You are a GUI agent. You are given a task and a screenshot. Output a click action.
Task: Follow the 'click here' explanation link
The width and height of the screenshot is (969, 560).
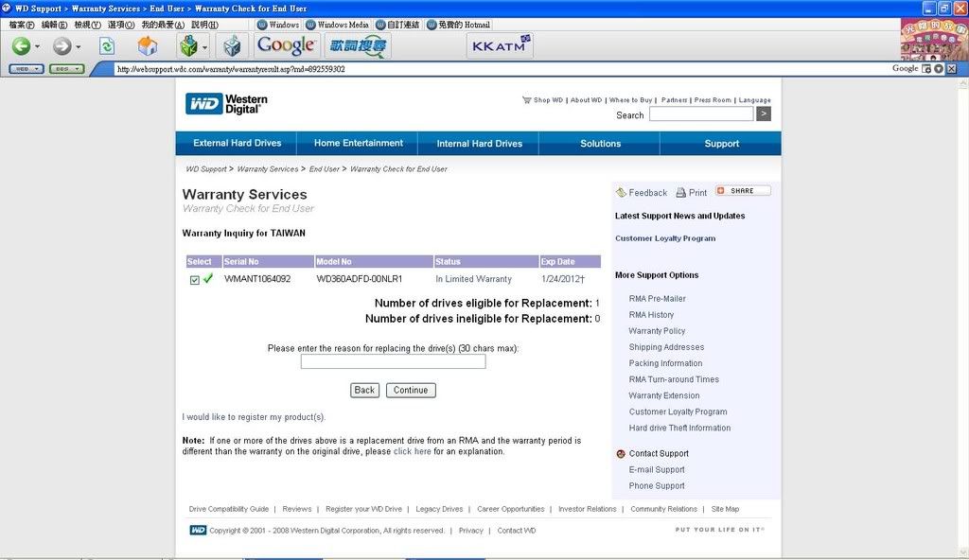(x=413, y=452)
